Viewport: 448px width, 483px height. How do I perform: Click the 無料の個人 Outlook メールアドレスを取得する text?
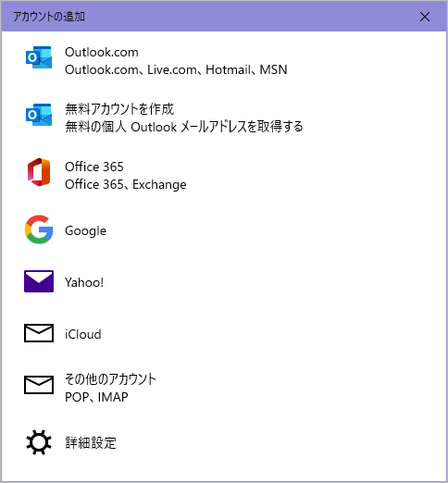pyautogui.click(x=184, y=127)
